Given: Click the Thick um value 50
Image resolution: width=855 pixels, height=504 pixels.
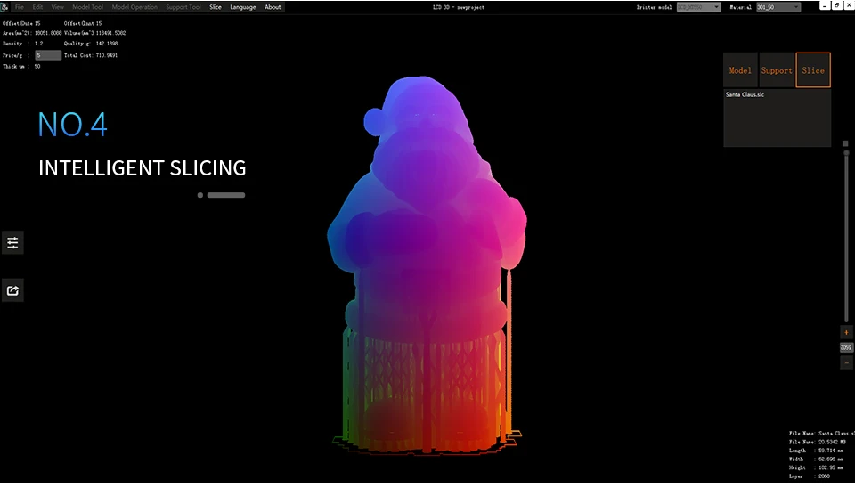Looking at the screenshot, I should coord(37,67).
